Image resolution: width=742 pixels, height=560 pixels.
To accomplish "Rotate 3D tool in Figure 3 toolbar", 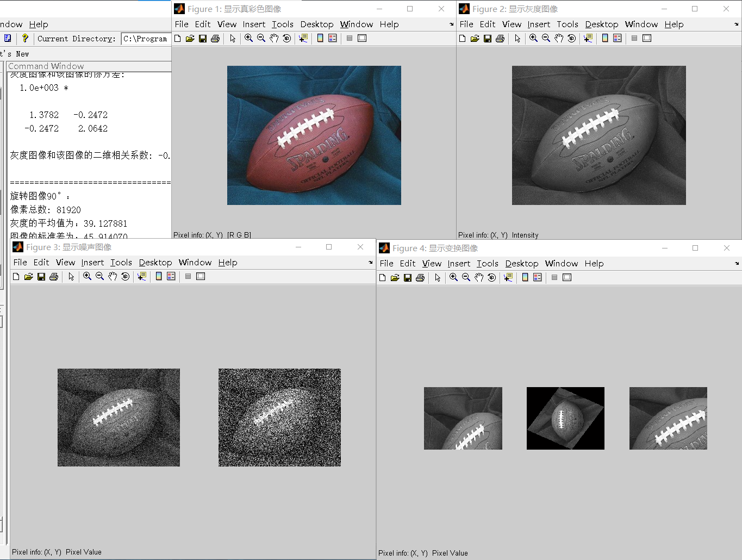I will [x=126, y=277].
